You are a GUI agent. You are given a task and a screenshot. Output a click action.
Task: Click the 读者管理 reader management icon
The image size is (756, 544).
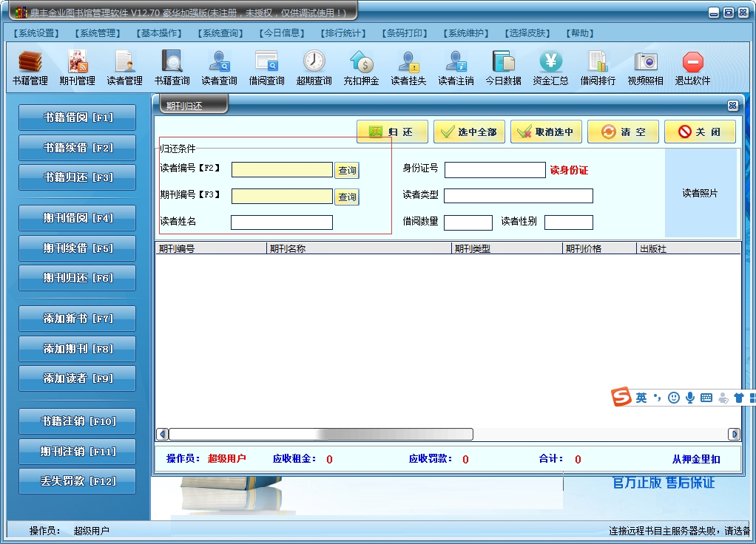tap(124, 67)
